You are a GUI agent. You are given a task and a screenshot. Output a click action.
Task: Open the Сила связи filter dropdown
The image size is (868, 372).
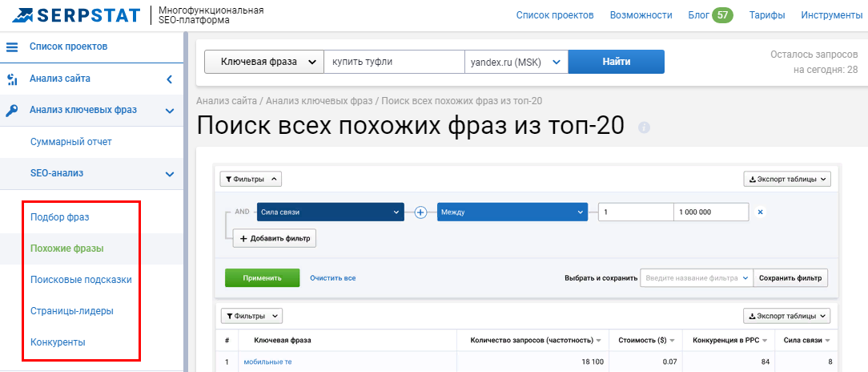click(x=330, y=212)
